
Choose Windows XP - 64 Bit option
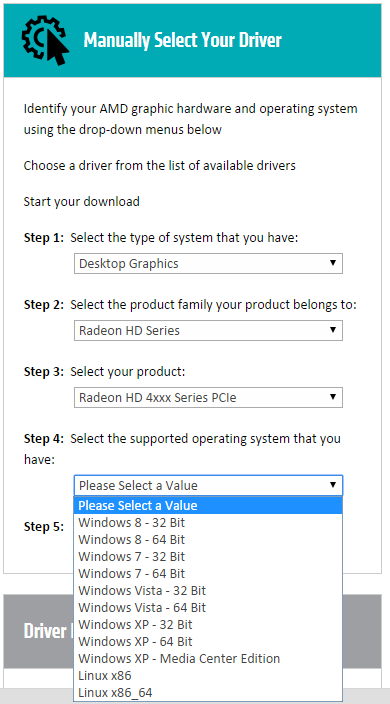pos(208,642)
